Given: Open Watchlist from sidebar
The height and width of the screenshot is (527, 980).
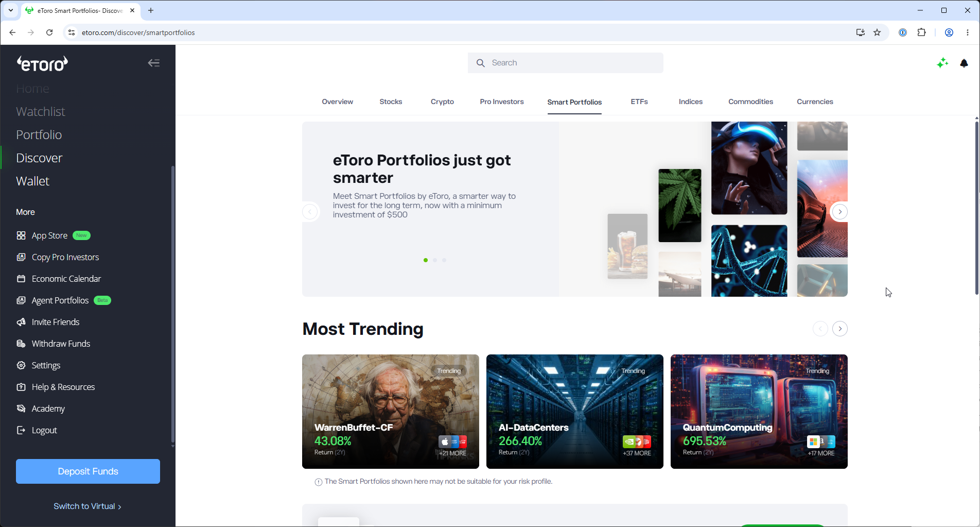Looking at the screenshot, I should coord(41,111).
